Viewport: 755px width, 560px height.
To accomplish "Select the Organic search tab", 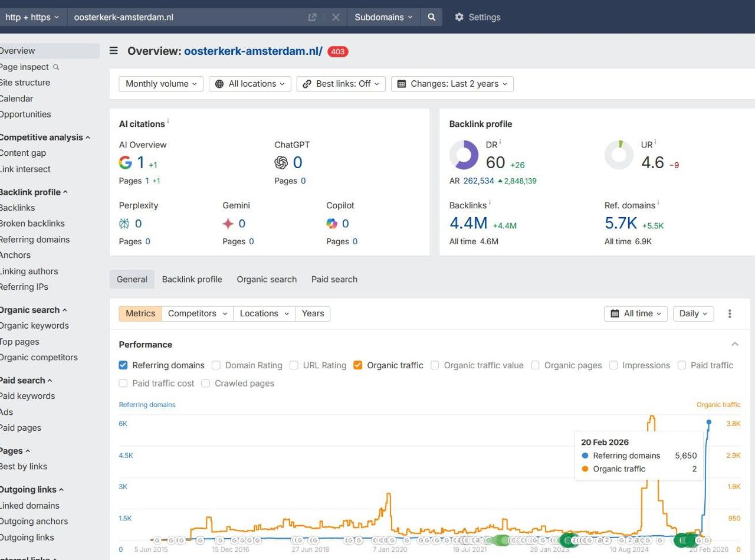I will point(267,279).
